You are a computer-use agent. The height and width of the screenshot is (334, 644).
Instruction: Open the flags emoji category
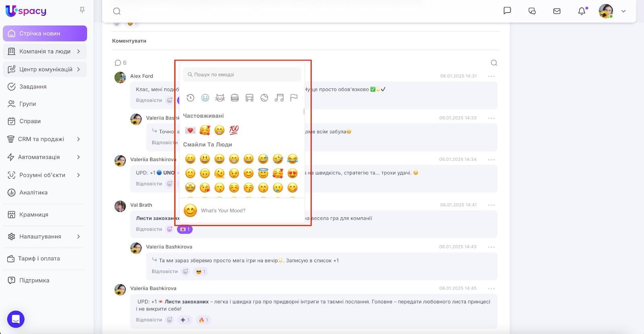294,98
